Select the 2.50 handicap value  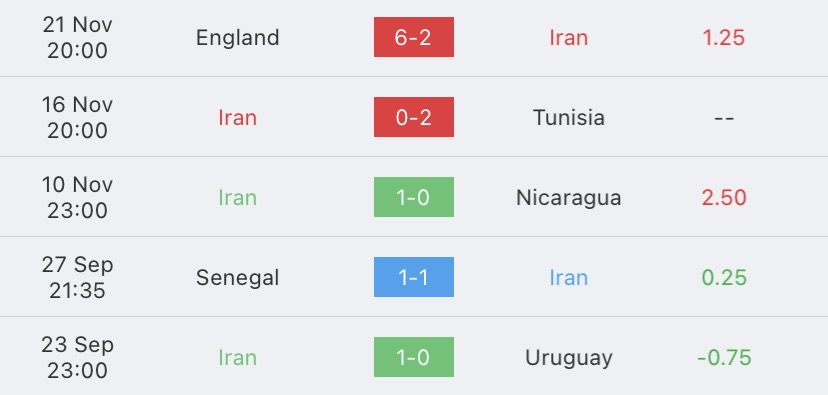click(723, 198)
